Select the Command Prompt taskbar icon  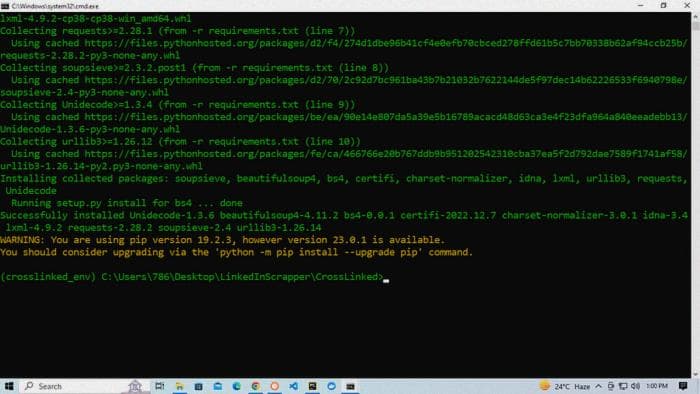(350, 386)
